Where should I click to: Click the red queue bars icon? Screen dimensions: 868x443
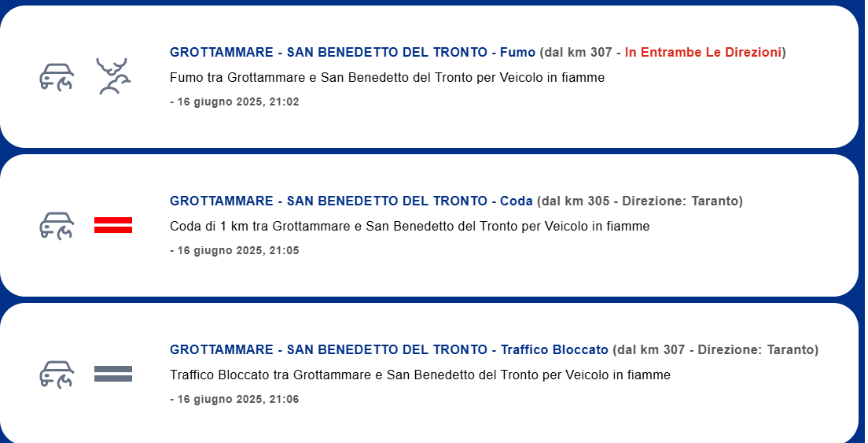pyautogui.click(x=113, y=225)
